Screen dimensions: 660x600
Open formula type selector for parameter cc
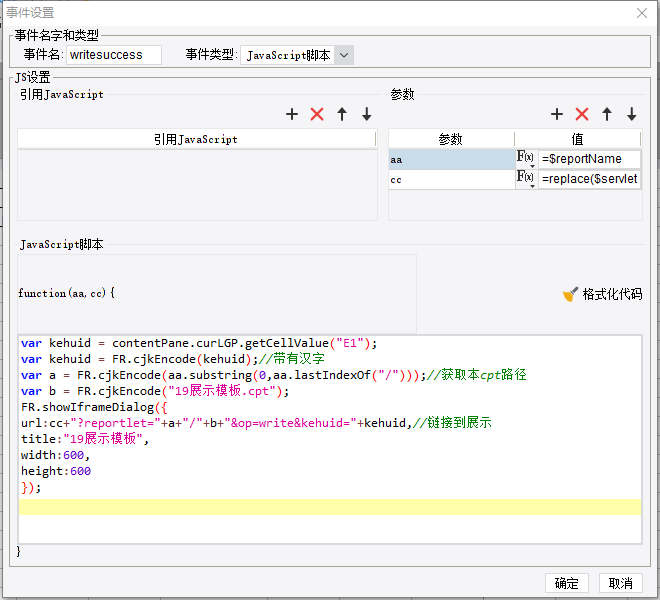coord(525,179)
